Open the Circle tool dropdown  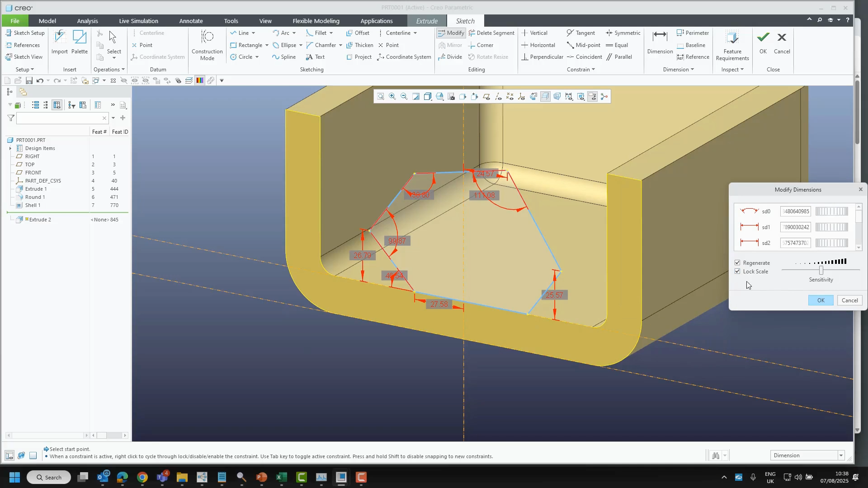(257, 57)
